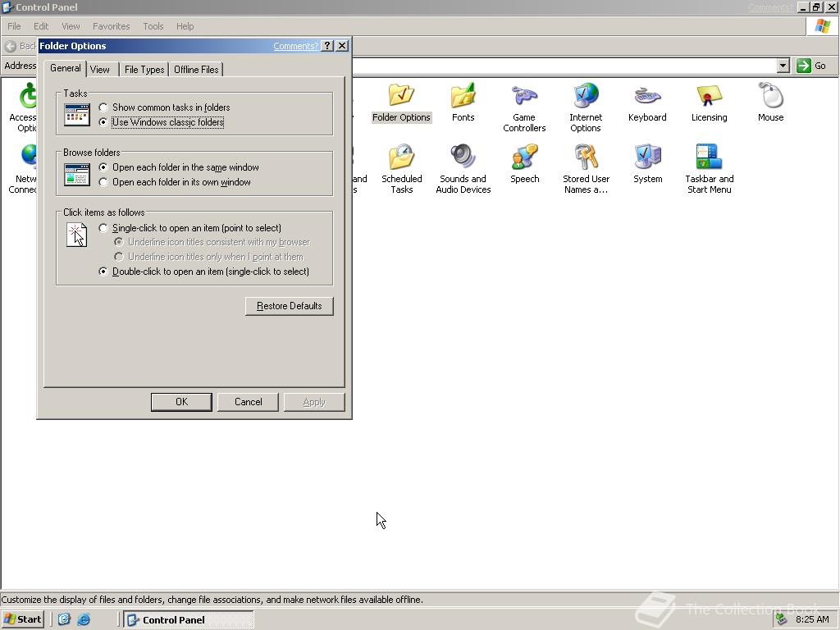Select Open each folder in the same window
The width and height of the screenshot is (840, 630).
[x=103, y=167]
